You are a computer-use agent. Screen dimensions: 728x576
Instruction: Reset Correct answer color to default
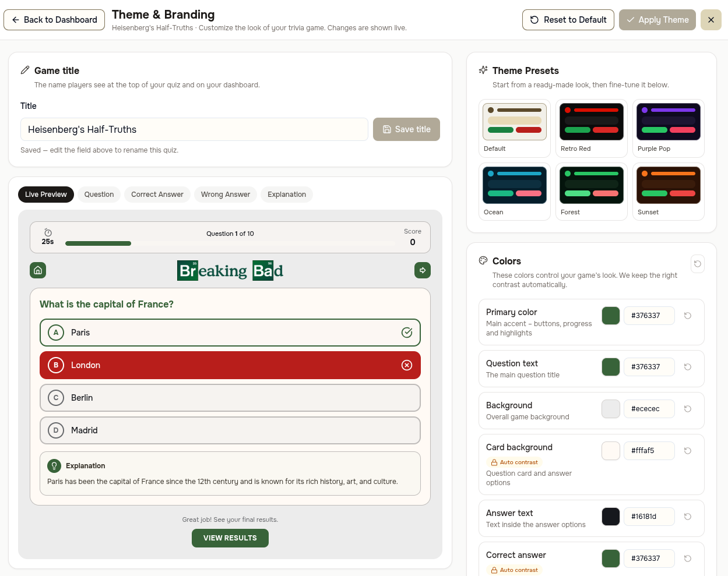pos(688,559)
